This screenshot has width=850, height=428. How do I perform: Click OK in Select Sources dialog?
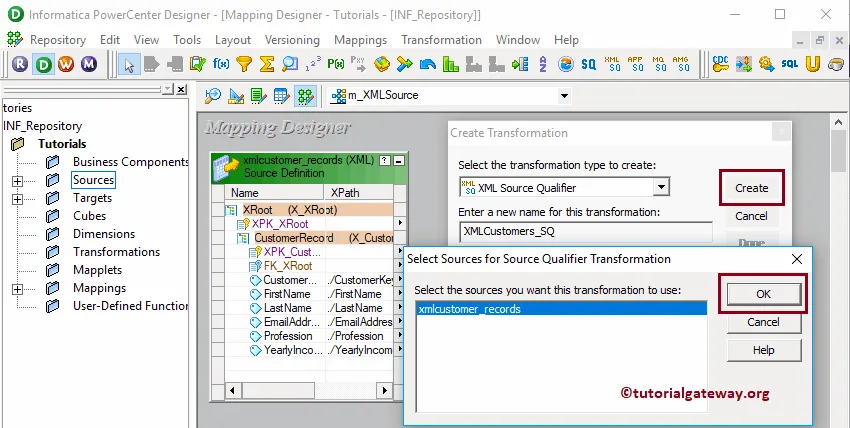pyautogui.click(x=763, y=294)
